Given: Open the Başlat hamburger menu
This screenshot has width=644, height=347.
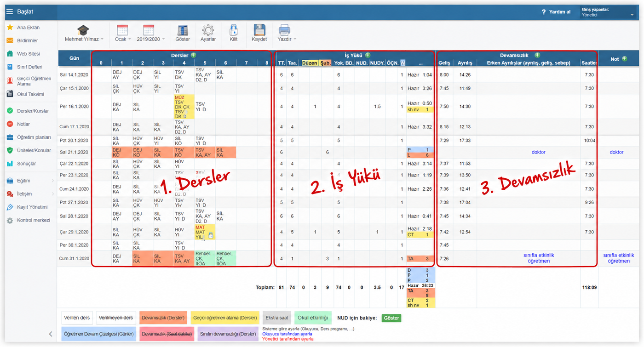Looking at the screenshot, I should click(10, 11).
